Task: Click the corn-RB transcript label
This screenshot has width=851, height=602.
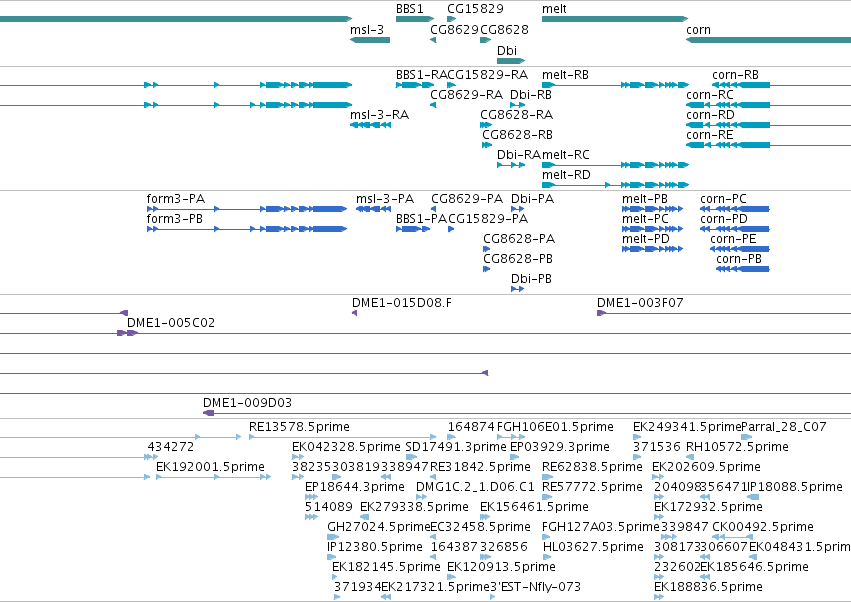Action: tap(735, 75)
